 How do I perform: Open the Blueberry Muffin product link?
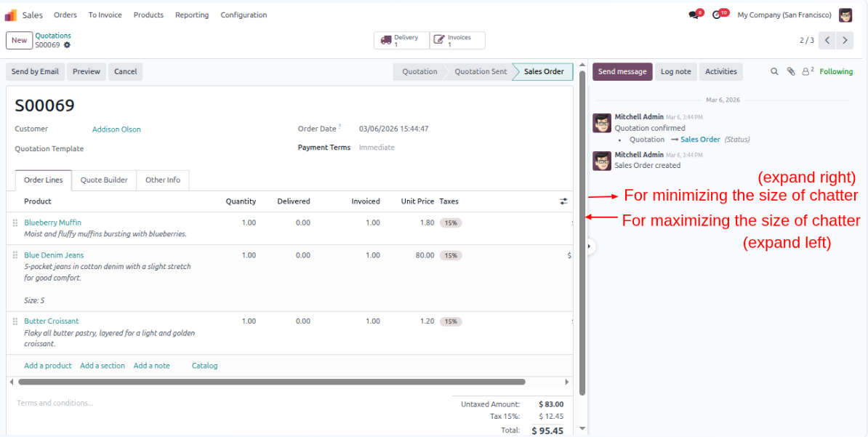coord(52,222)
